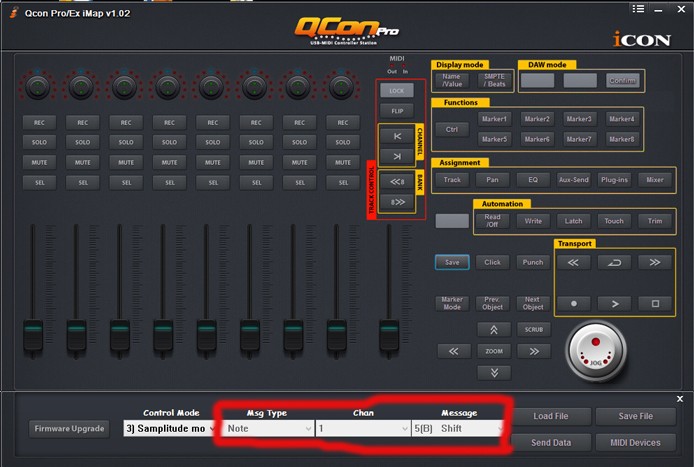Open the Control Mode dropdown

(x=170, y=428)
